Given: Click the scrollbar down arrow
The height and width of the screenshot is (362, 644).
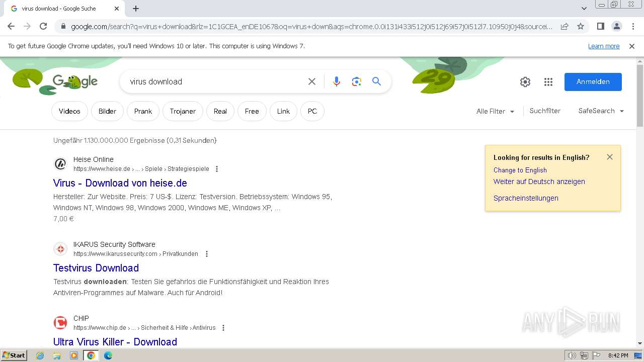Looking at the screenshot, I should click(x=640, y=343).
